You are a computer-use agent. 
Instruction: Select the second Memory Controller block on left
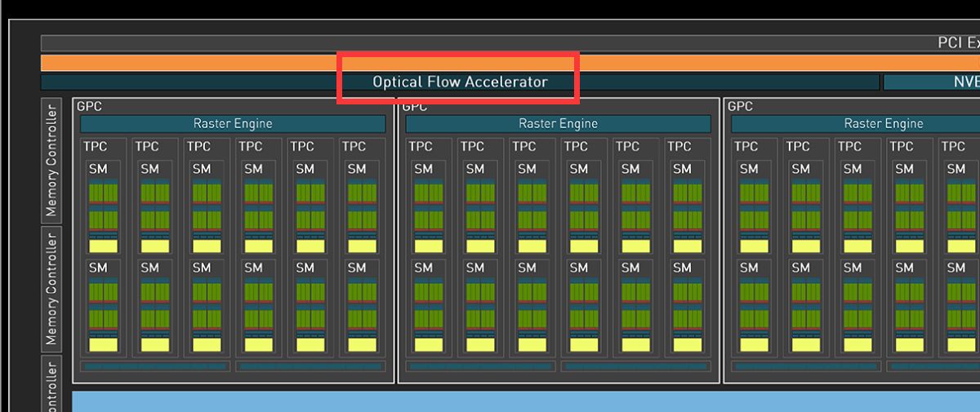[51, 287]
